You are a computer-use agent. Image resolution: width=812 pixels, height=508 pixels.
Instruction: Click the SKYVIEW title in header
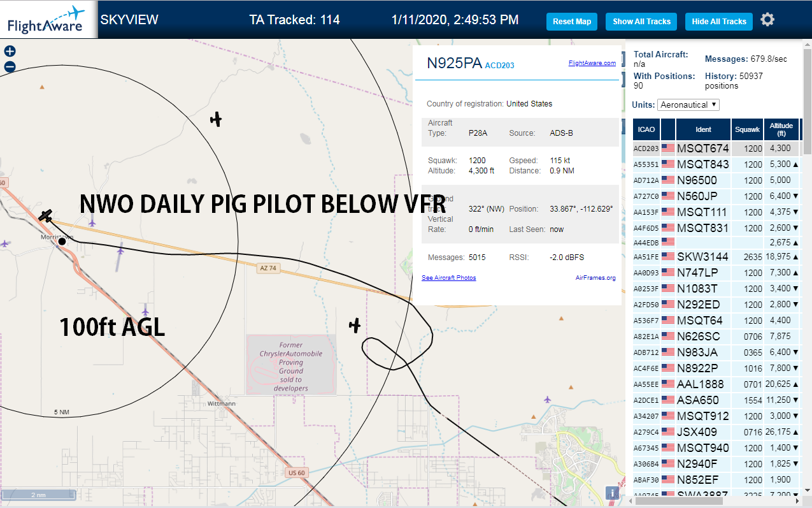129,20
